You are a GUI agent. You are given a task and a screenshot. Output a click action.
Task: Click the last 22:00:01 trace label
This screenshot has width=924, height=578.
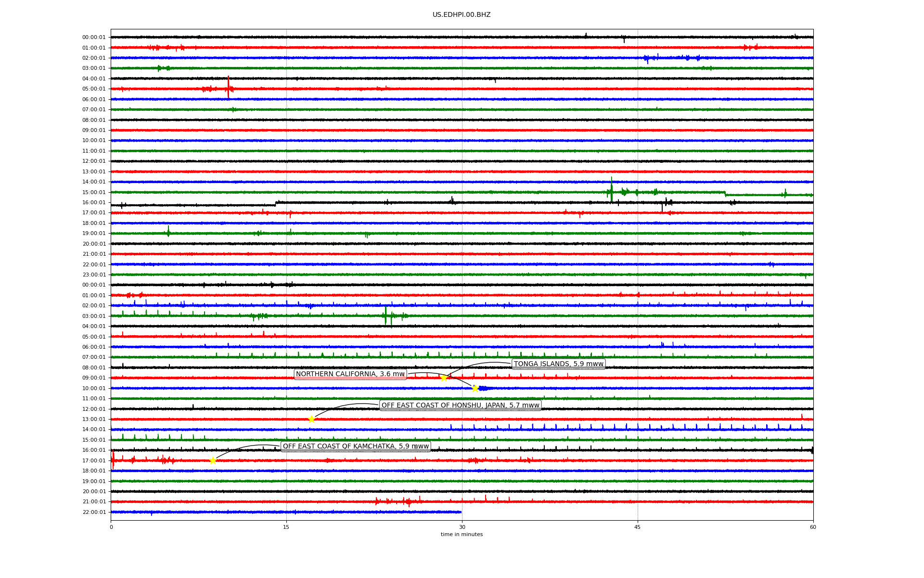(94, 512)
